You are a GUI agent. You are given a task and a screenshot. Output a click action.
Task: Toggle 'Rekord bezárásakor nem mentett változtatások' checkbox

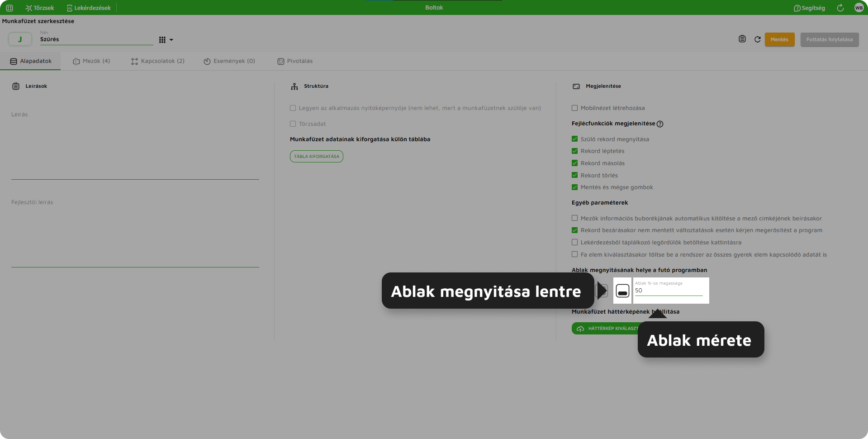[574, 230]
